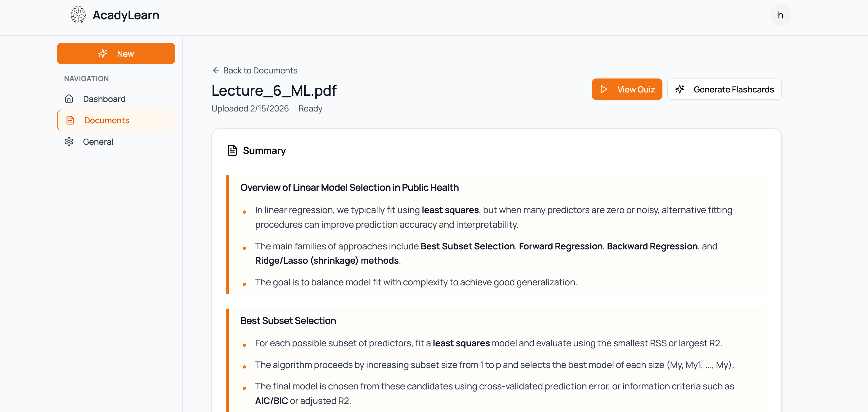The height and width of the screenshot is (412, 868).
Task: Click the View Quiz button
Action: pos(627,89)
